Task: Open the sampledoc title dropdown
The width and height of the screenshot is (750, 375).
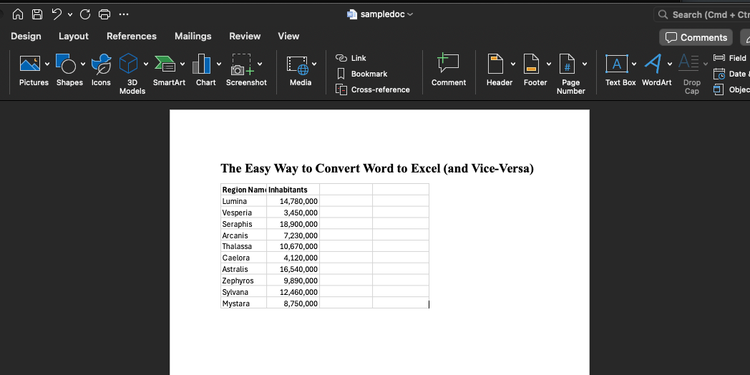Action: click(381, 14)
